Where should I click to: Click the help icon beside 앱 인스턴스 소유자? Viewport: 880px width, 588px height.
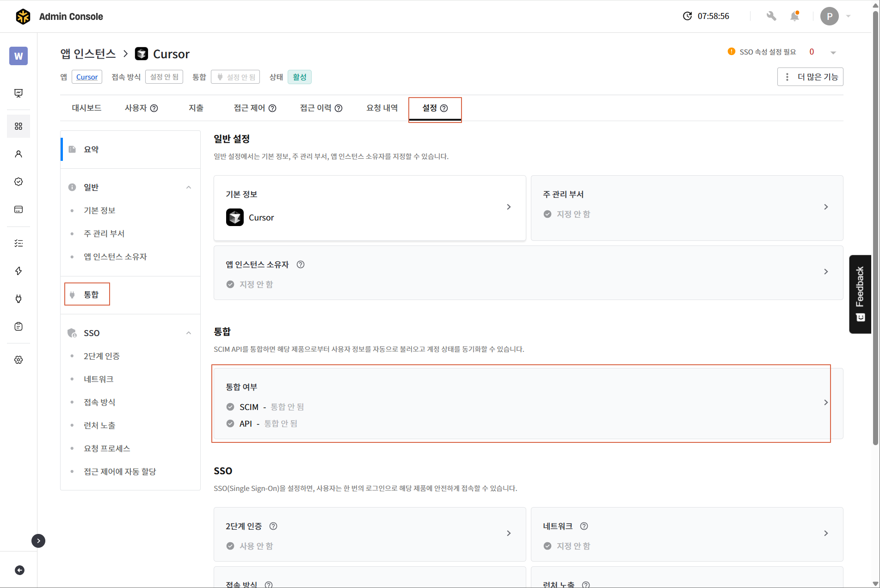click(301, 264)
